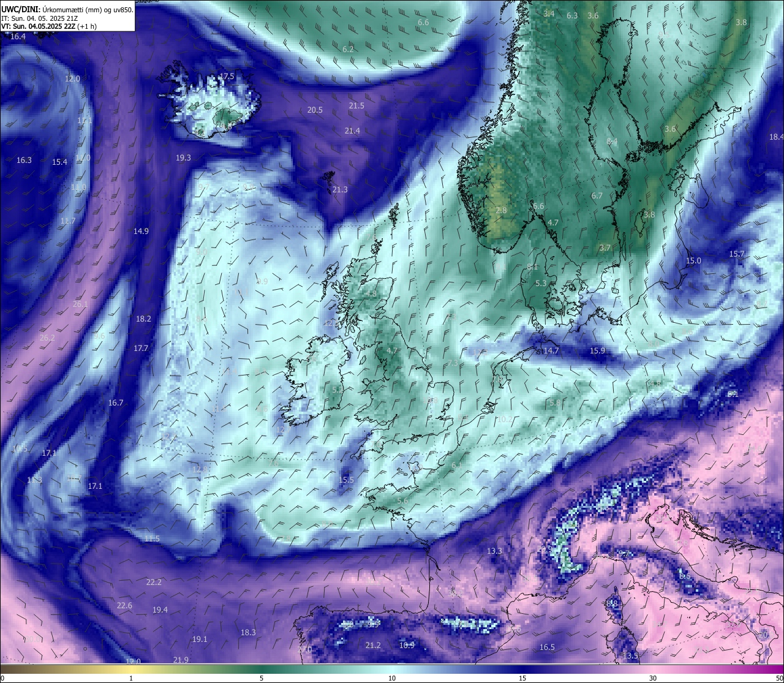Click the 14.9 value label
This screenshot has height=683, width=784.
pos(141,232)
